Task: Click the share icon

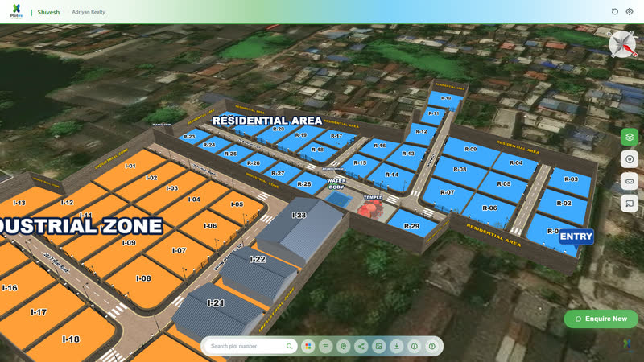Action: [361, 347]
